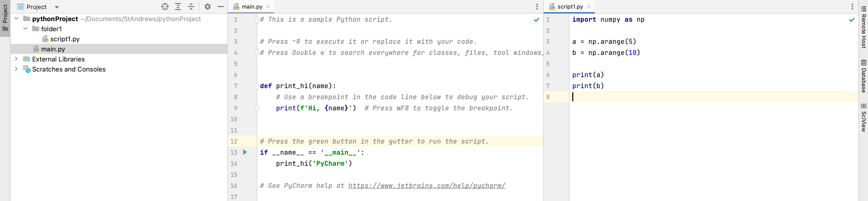Collapse the folder1 node
The image size is (868, 201).
(x=26, y=29)
